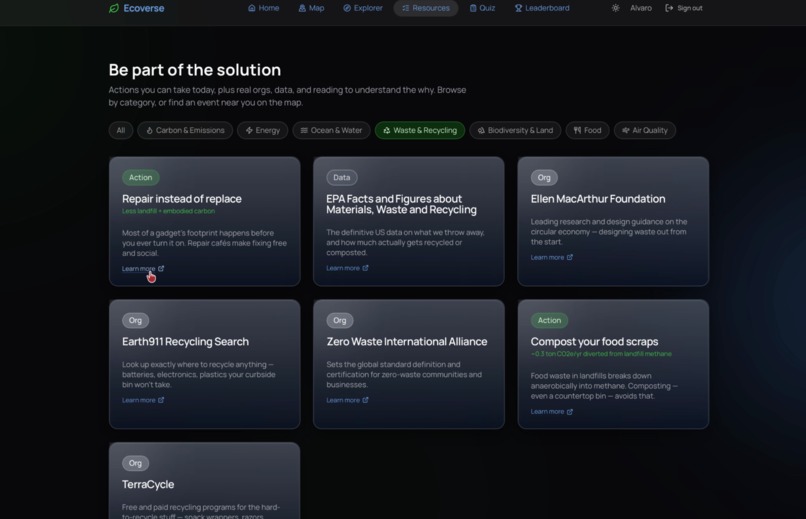The image size is (806, 519).
Task: Go to Home in the navigation bar
Action: 263,8
